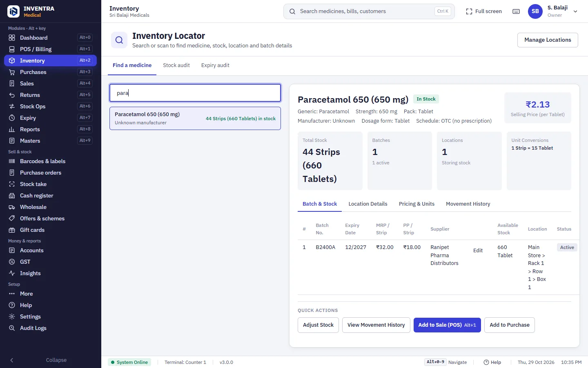The width and height of the screenshot is (588, 368).
Task: Switch to the Find a medicine tab
Action: (132, 65)
